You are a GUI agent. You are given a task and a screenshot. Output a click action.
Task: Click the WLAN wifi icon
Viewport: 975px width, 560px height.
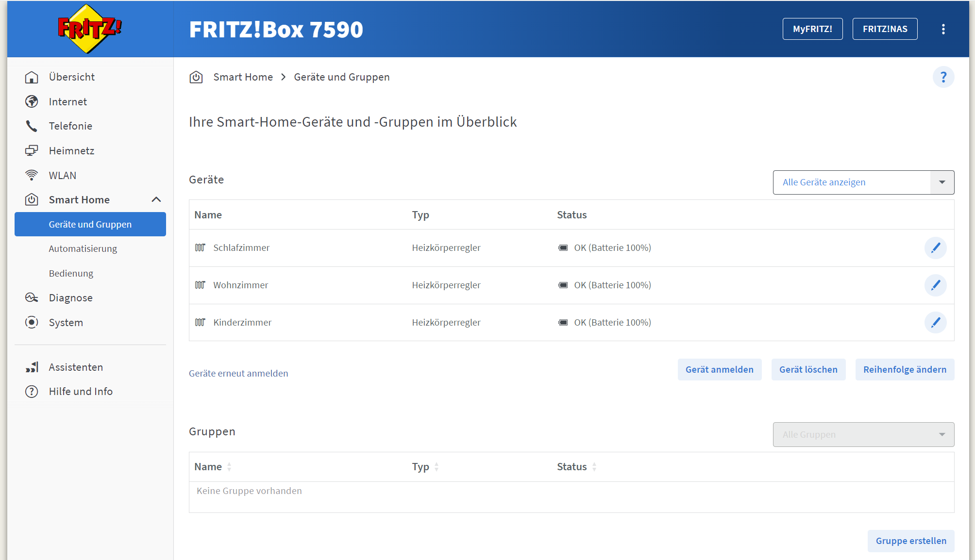tap(32, 175)
